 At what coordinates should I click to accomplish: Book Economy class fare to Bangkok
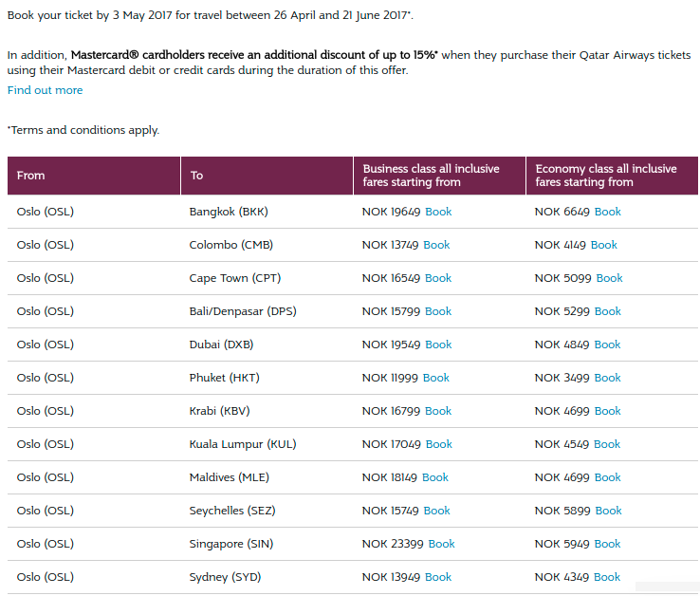607,212
